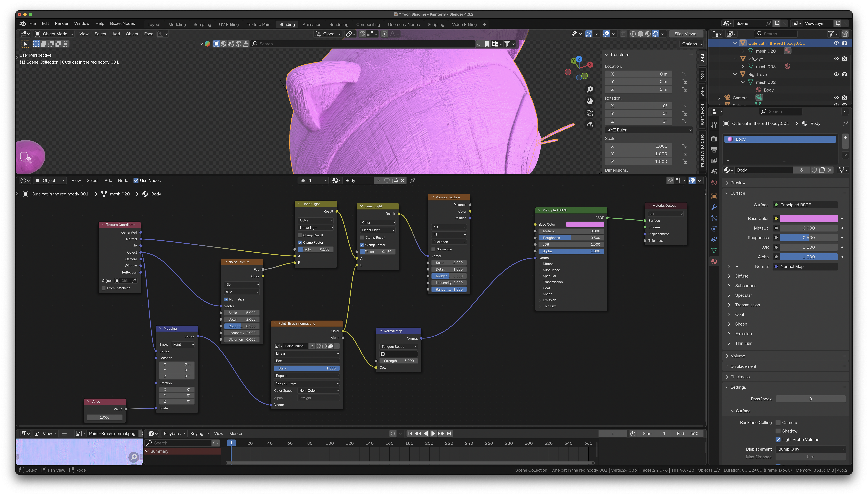Image resolution: width=868 pixels, height=495 pixels.
Task: Click the Playback button in the timeline
Action: (x=175, y=434)
